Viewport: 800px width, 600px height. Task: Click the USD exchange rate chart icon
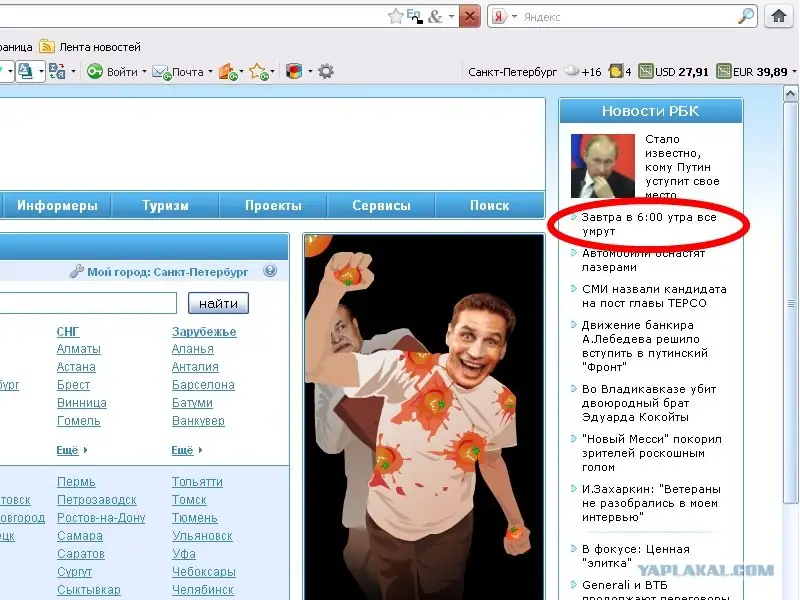click(x=646, y=71)
